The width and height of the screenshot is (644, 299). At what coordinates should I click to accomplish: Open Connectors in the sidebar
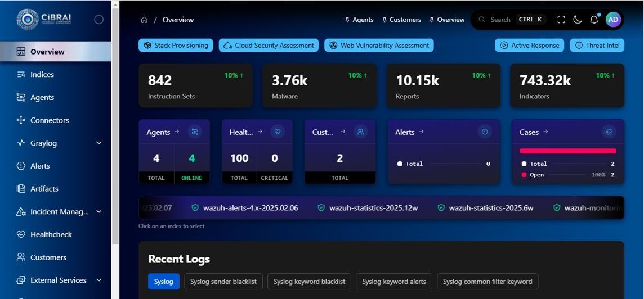coord(50,120)
